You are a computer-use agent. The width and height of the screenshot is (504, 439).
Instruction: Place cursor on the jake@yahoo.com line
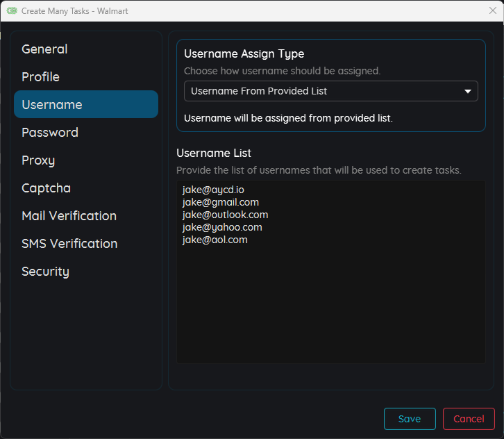[x=222, y=227]
